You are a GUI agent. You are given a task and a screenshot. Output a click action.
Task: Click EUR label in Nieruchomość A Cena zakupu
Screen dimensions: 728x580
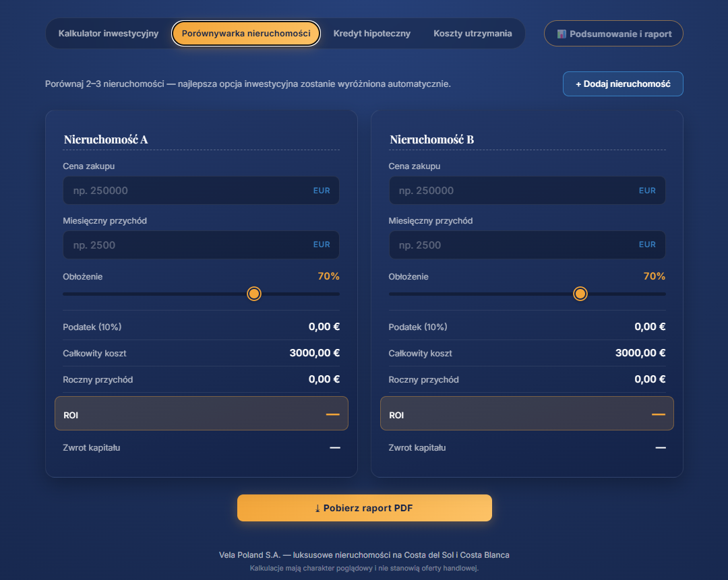pos(322,190)
